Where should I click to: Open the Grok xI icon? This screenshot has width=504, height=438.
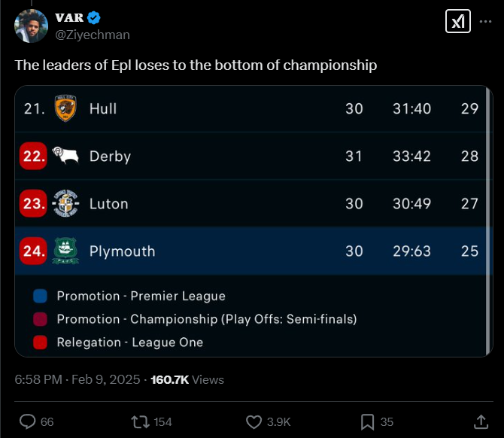tap(457, 22)
